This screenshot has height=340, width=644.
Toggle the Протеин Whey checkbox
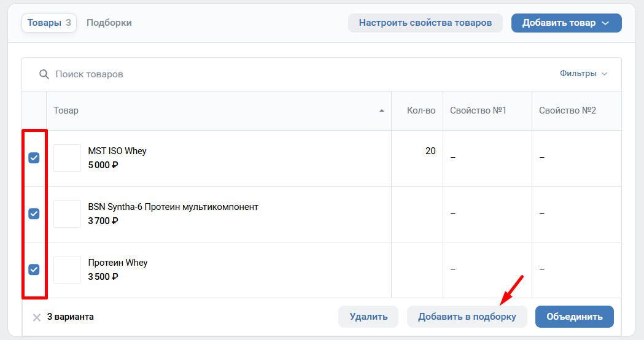[x=34, y=269]
